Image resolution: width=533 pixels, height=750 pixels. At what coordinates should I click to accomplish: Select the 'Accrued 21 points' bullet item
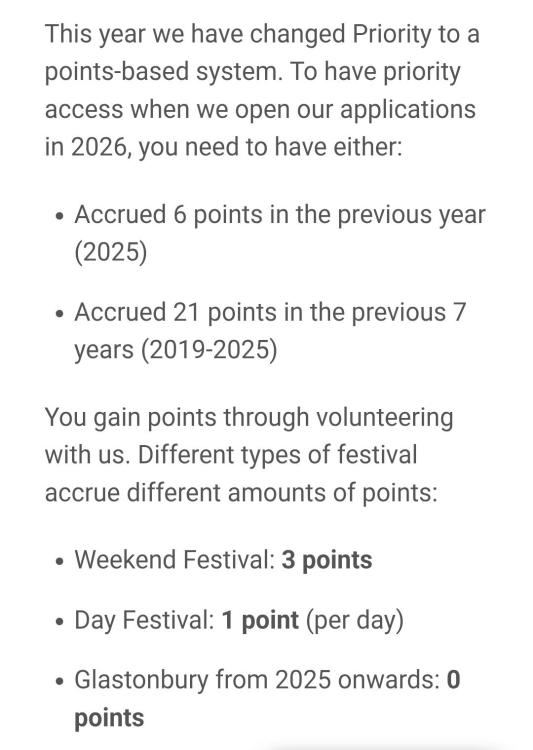(x=270, y=331)
